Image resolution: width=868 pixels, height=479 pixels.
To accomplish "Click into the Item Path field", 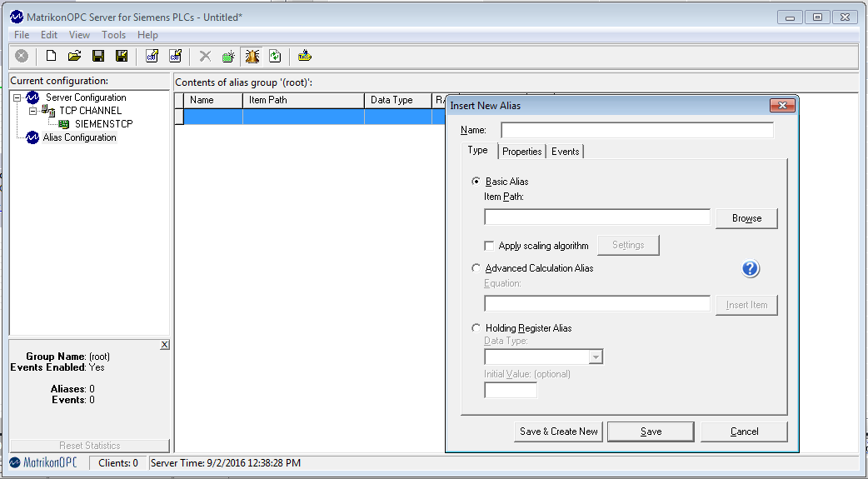I will 597,217.
